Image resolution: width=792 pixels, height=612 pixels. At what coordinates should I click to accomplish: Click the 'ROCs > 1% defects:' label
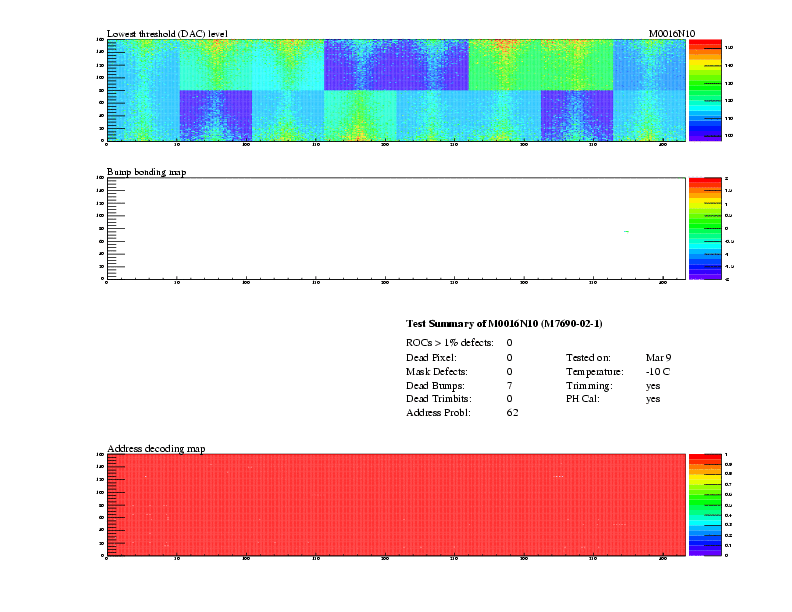coord(450,343)
